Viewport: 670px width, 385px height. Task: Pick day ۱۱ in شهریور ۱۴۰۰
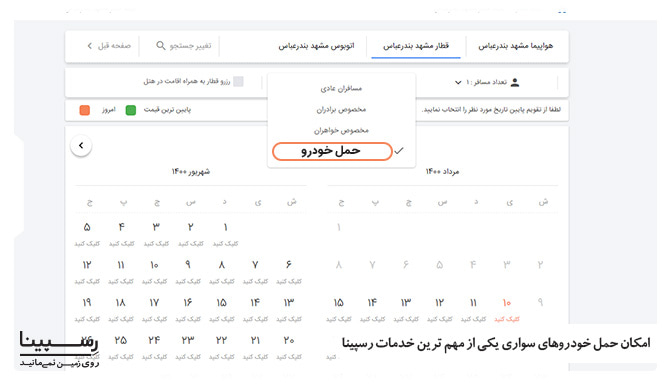(x=120, y=271)
